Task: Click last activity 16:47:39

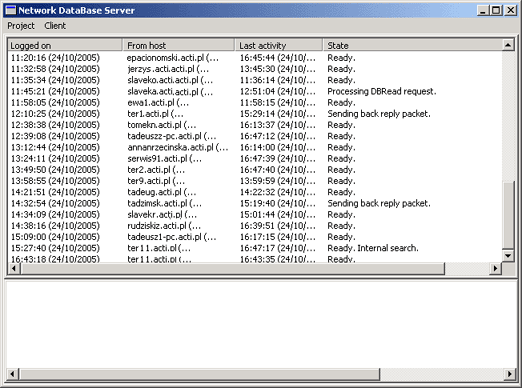Action: point(277,159)
